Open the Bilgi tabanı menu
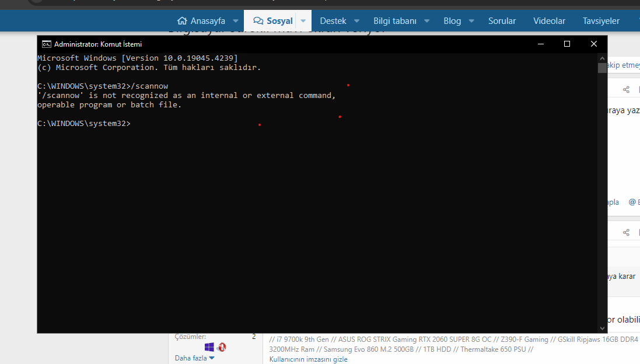Image resolution: width=640 pixels, height=364 pixels. 395,21
